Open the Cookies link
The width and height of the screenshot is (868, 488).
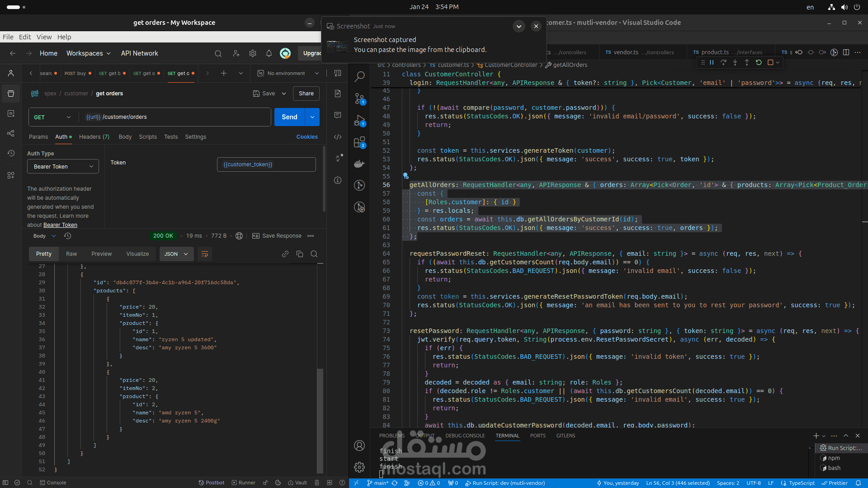[x=307, y=137]
